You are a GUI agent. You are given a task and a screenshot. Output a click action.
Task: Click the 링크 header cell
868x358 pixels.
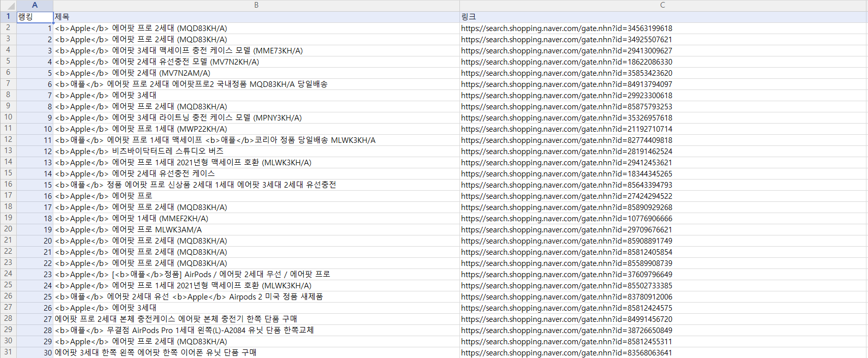(663, 17)
